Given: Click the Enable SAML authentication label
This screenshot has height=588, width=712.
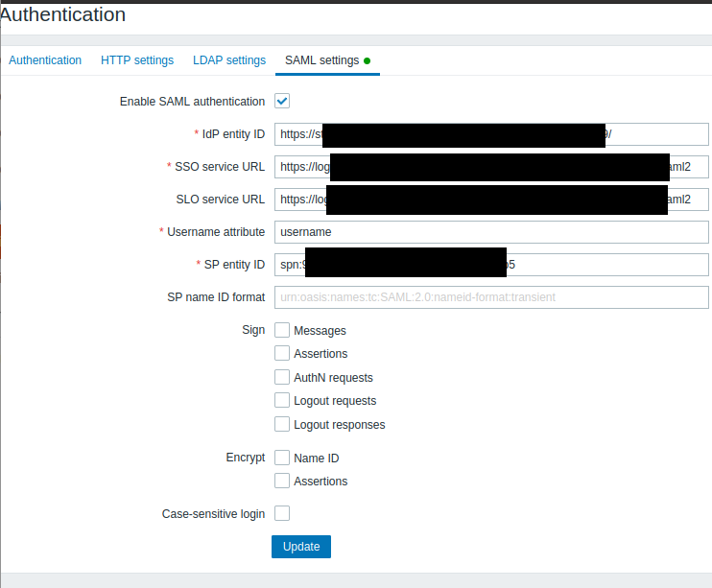Looking at the screenshot, I should (192, 102).
